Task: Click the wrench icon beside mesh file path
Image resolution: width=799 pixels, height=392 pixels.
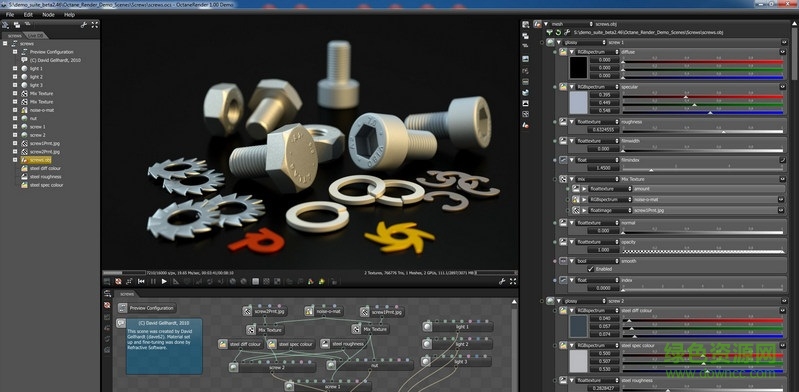Action: point(567,32)
